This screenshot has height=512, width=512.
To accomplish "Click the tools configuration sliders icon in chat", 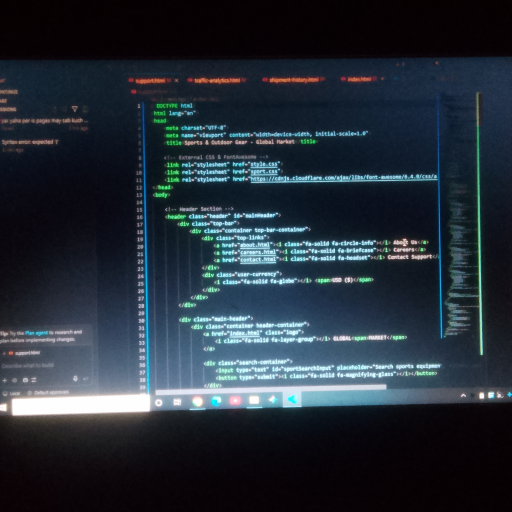I will (x=34, y=380).
